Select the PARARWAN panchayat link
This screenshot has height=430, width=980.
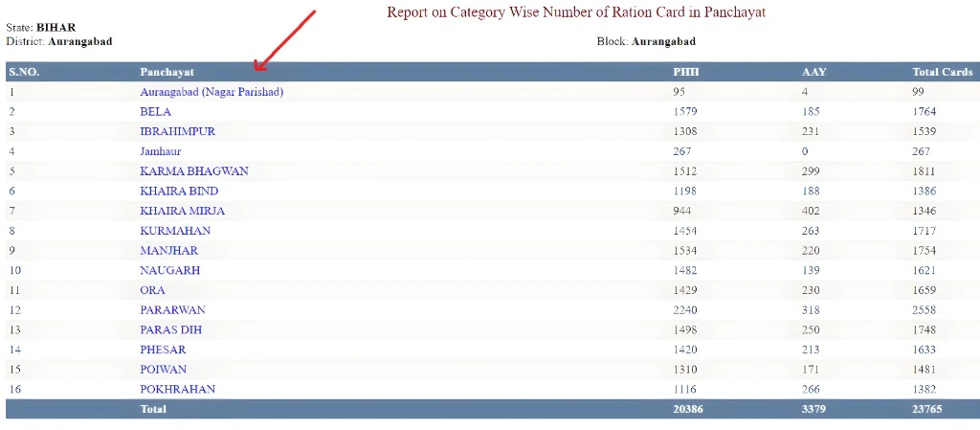(172, 310)
